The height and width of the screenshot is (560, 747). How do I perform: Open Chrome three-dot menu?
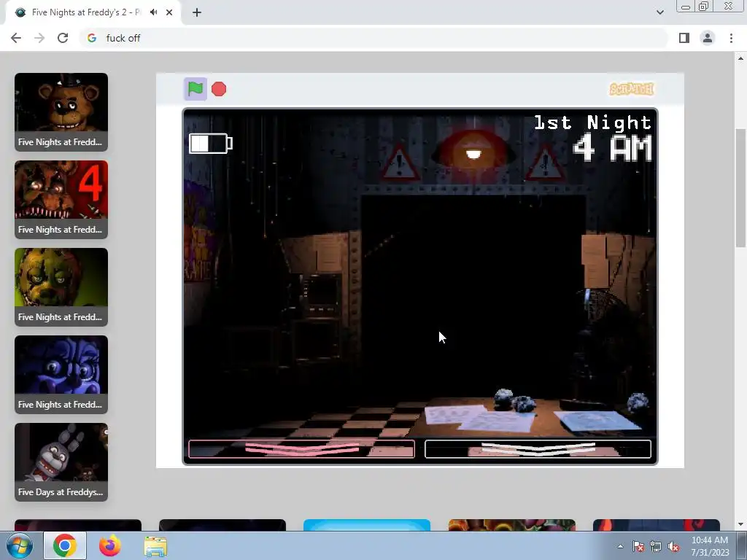[731, 38]
